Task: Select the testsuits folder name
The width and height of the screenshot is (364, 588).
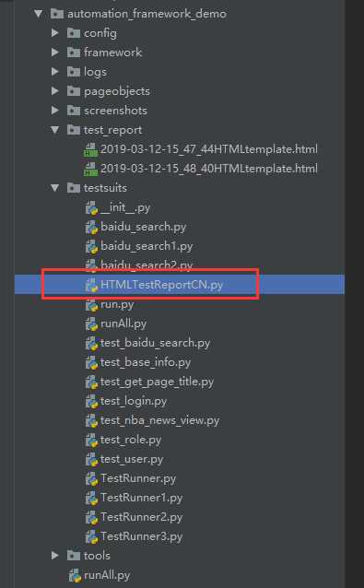Action: coord(105,188)
